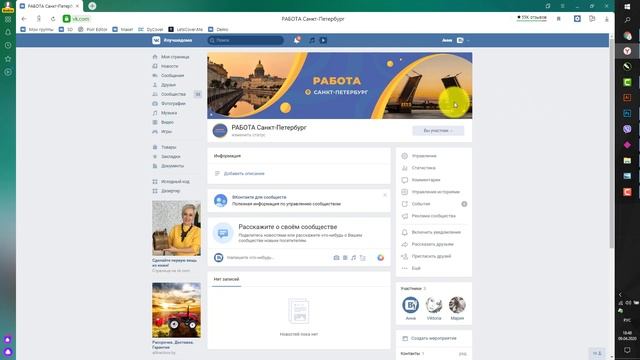Click the vk.com address field
640x360 pixels.
[x=80, y=19]
